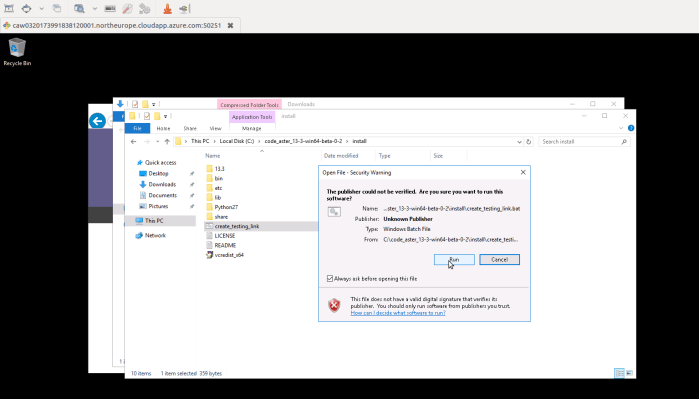Open the File ribbon tab
The width and height of the screenshot is (699, 399).
pos(137,128)
